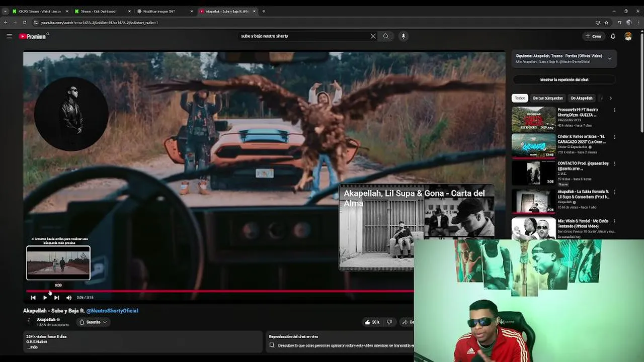This screenshot has height=362, width=644.
Task: Seek along the red progress bar
Action: (x=220, y=291)
